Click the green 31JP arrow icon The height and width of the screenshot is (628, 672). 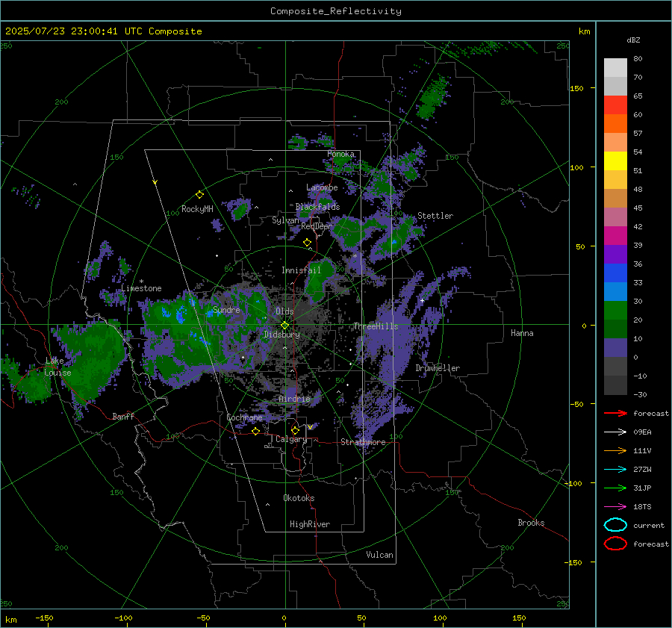click(x=615, y=488)
